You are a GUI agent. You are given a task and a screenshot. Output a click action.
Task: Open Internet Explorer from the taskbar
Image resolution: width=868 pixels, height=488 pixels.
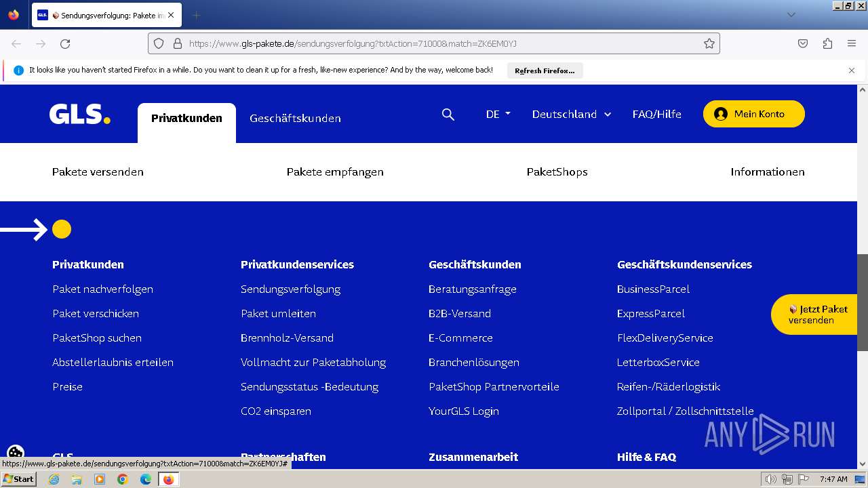coord(54,479)
